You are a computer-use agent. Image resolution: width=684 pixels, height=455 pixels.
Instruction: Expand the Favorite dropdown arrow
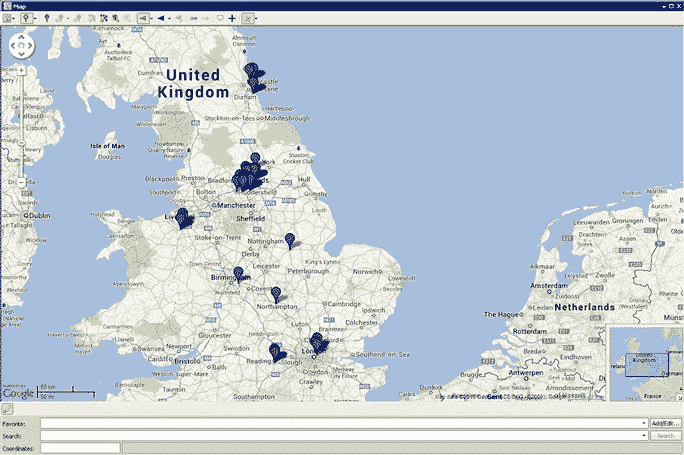(x=644, y=423)
